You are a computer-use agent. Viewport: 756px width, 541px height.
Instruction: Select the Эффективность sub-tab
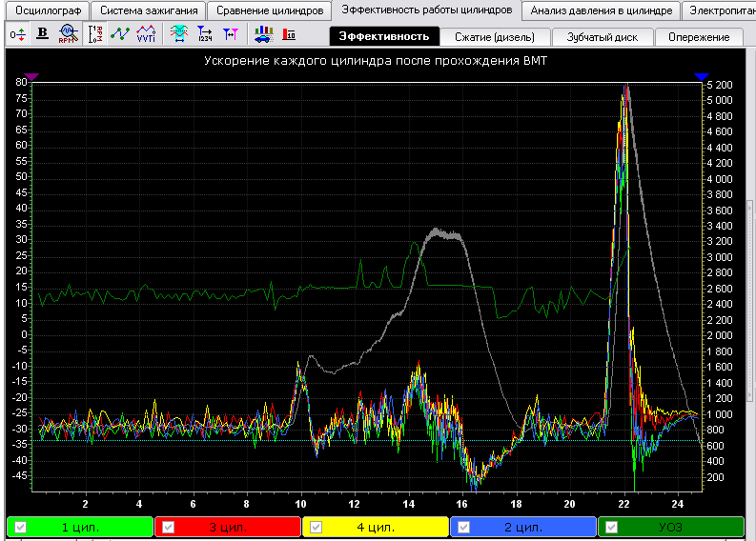384,36
